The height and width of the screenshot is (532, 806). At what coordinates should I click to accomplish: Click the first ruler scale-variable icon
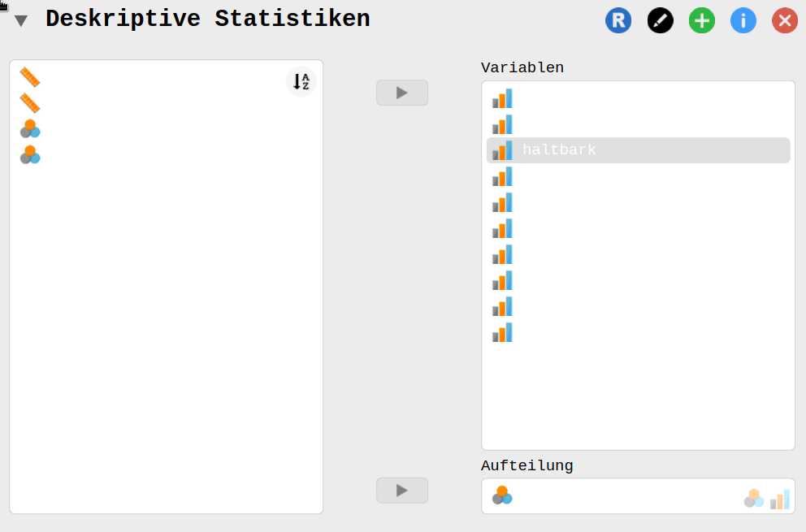pos(28,76)
